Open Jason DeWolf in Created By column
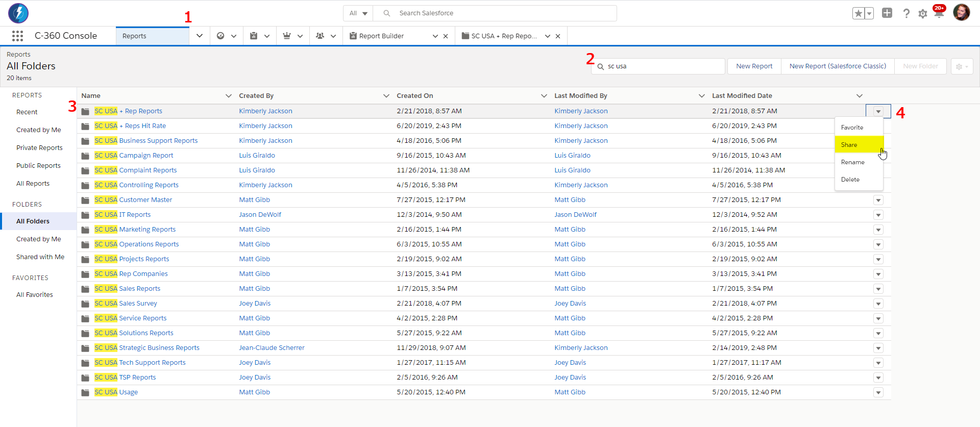This screenshot has width=980, height=427. [260, 215]
